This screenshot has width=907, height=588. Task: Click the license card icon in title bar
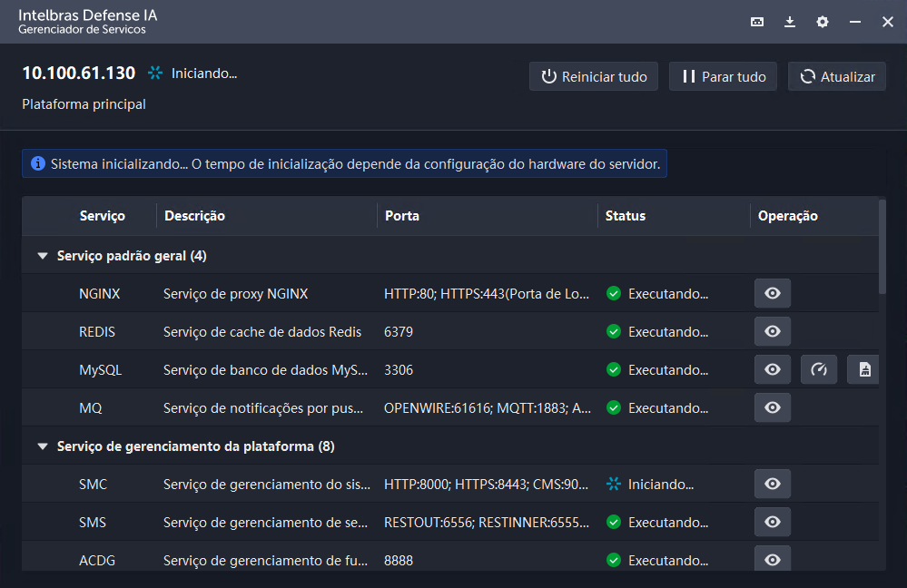pos(757,22)
